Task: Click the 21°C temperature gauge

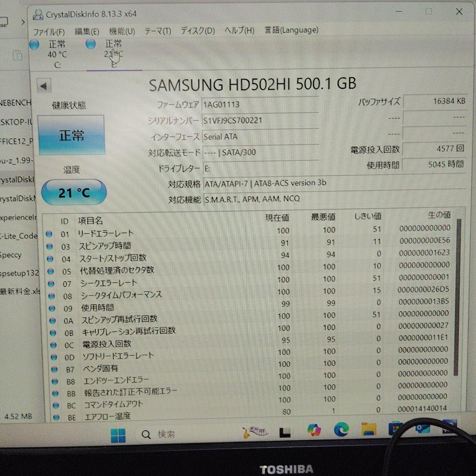Action: (x=74, y=192)
